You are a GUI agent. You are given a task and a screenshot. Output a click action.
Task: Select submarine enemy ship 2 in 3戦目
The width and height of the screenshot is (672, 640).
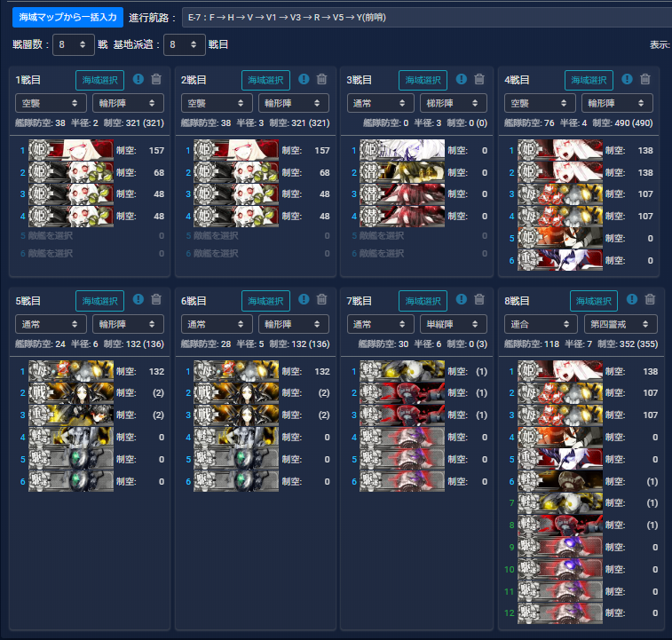[x=402, y=172]
